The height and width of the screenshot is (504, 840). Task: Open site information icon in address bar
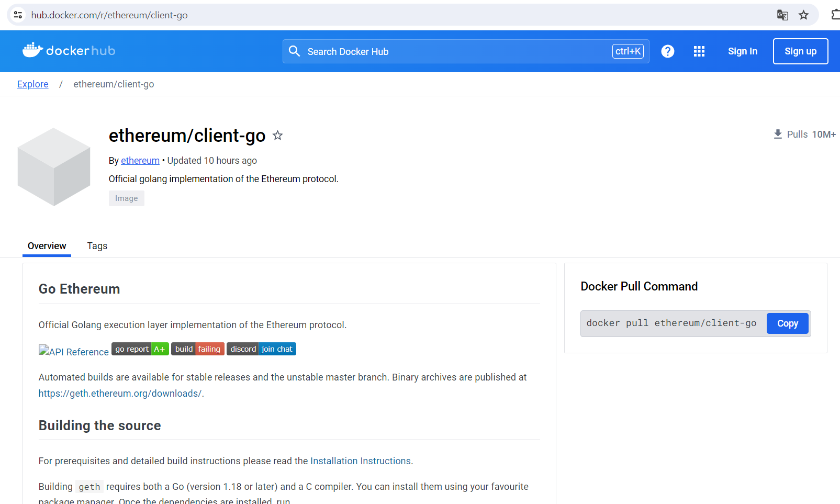(18, 15)
